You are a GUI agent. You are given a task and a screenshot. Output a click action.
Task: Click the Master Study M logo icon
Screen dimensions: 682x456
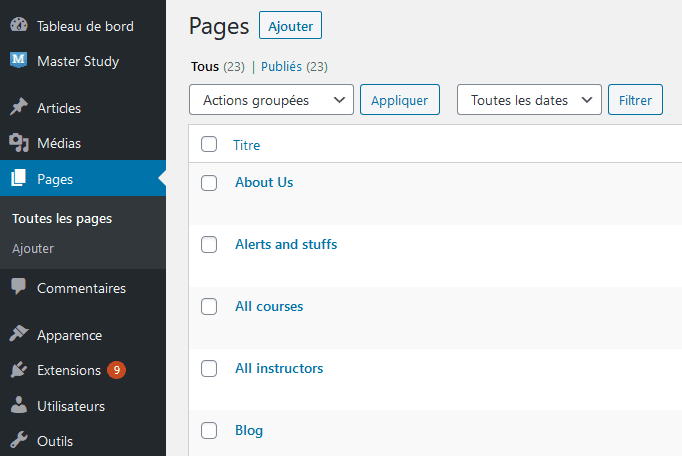(x=19, y=60)
